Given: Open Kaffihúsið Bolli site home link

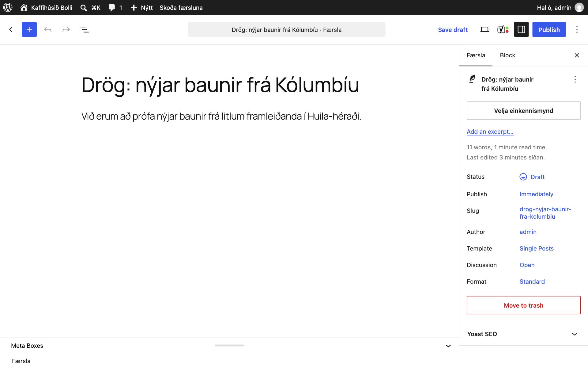Looking at the screenshot, I should click(47, 7).
